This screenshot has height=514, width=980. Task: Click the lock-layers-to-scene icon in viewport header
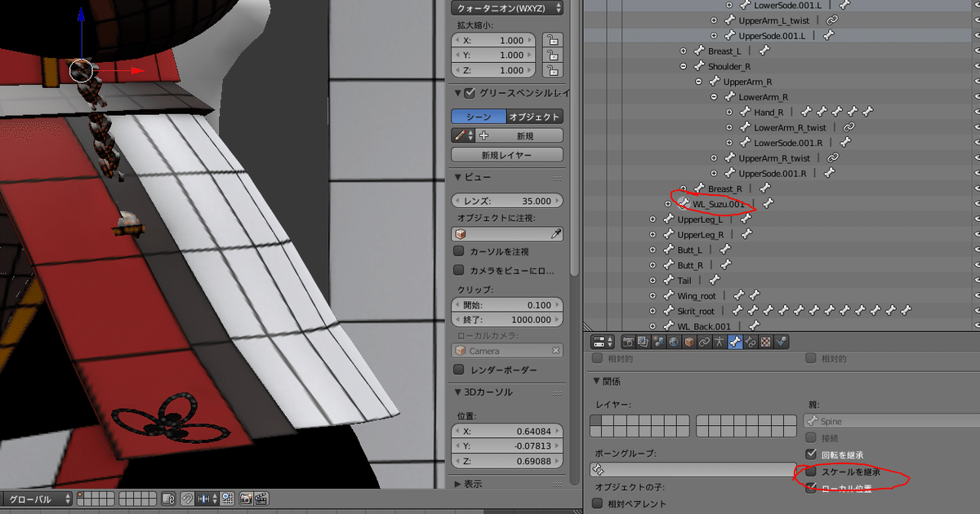tap(169, 498)
